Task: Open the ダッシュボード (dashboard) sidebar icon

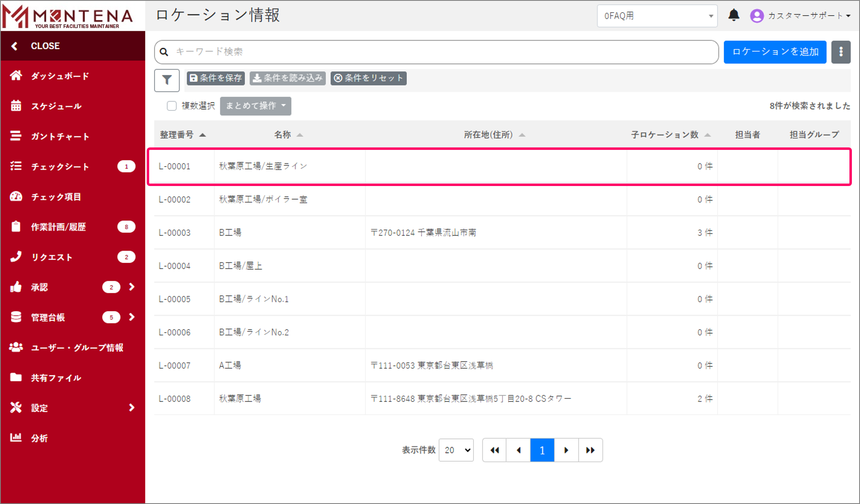Action: (16, 76)
